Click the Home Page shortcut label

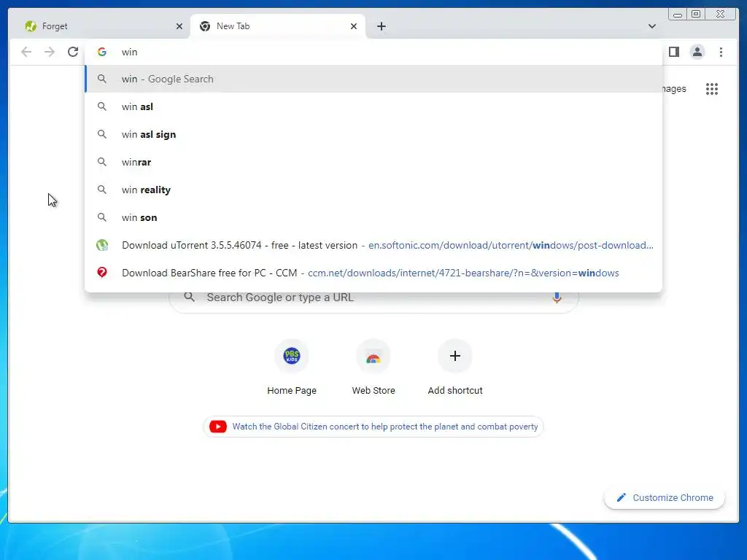pyautogui.click(x=292, y=391)
